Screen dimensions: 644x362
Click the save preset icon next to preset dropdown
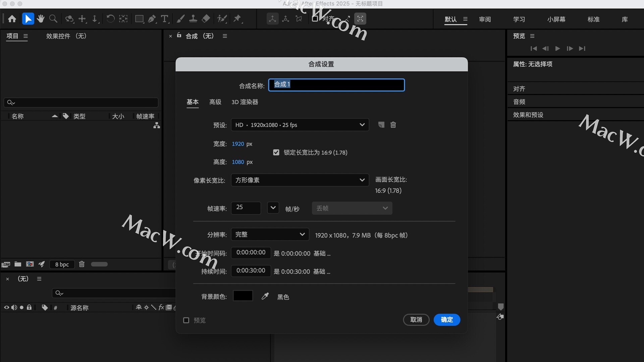(381, 125)
